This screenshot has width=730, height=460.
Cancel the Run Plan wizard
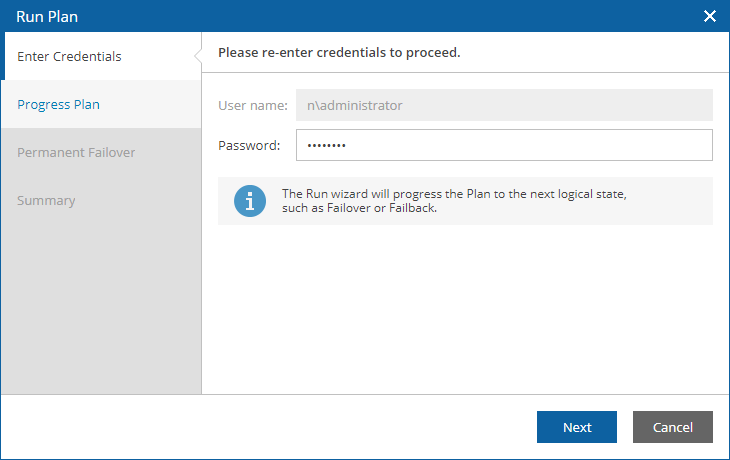pos(673,427)
